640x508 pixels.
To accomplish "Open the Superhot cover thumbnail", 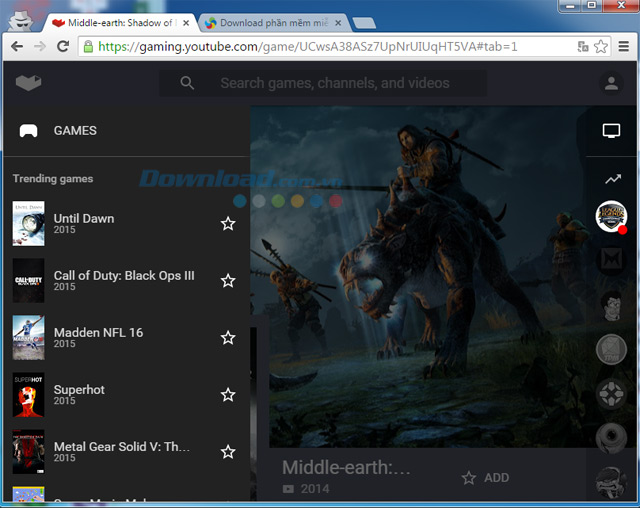I will pyautogui.click(x=28, y=395).
